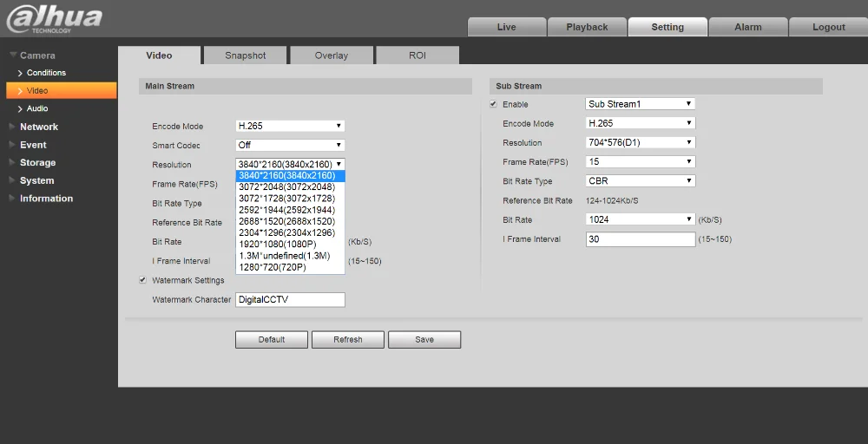The image size is (868, 444).
Task: Expand the Information section
Action: [x=46, y=199]
